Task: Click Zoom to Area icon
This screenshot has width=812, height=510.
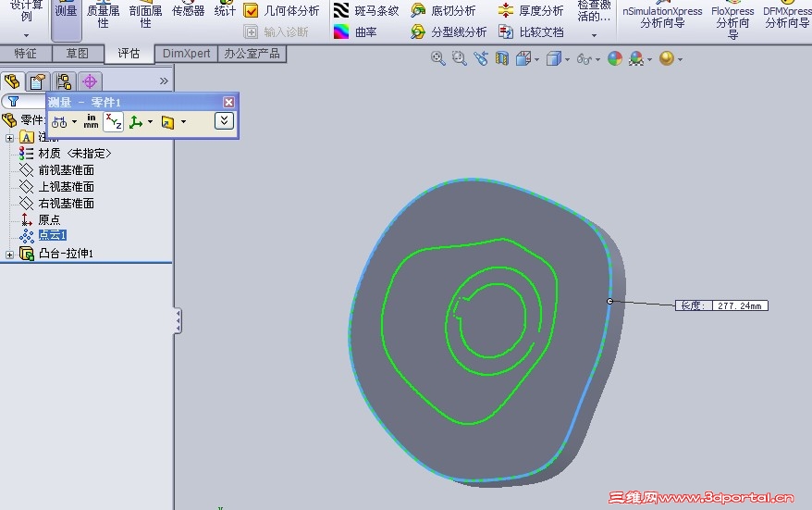Action: tap(460, 58)
